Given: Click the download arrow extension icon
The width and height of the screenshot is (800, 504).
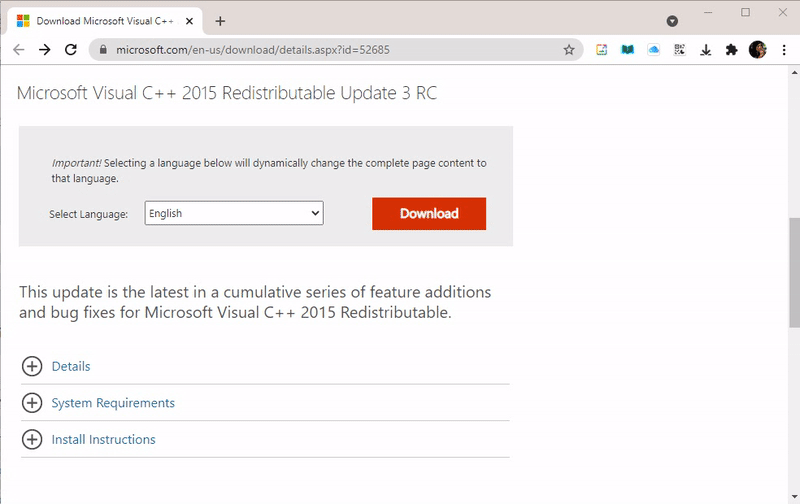Looking at the screenshot, I should click(706, 50).
